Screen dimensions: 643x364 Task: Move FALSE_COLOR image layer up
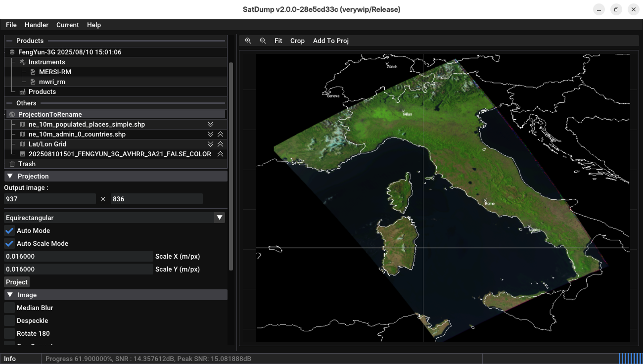click(x=221, y=154)
